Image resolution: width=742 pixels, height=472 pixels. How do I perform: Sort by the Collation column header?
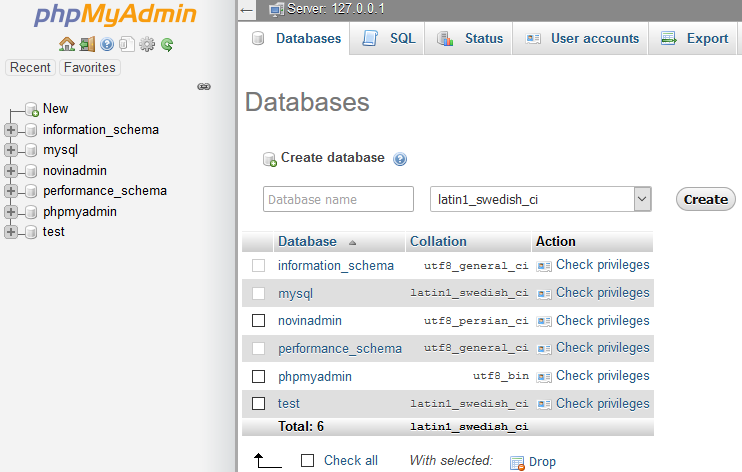pos(438,242)
